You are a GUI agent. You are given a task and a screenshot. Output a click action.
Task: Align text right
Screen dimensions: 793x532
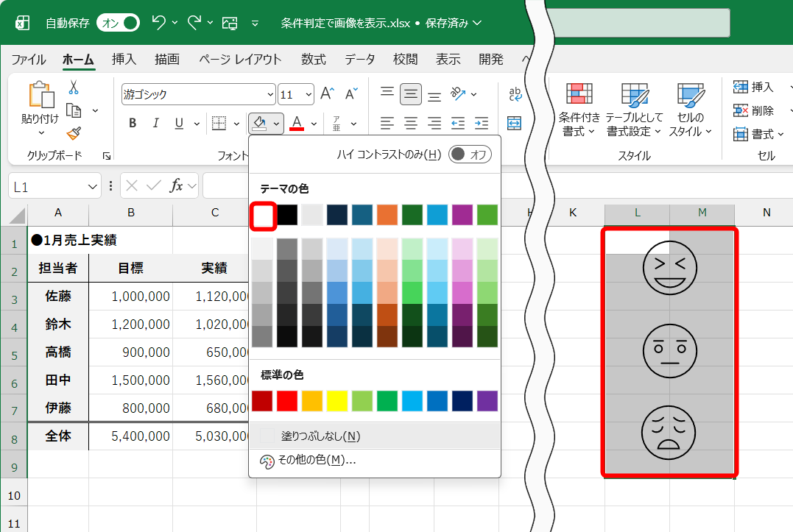[434, 124]
